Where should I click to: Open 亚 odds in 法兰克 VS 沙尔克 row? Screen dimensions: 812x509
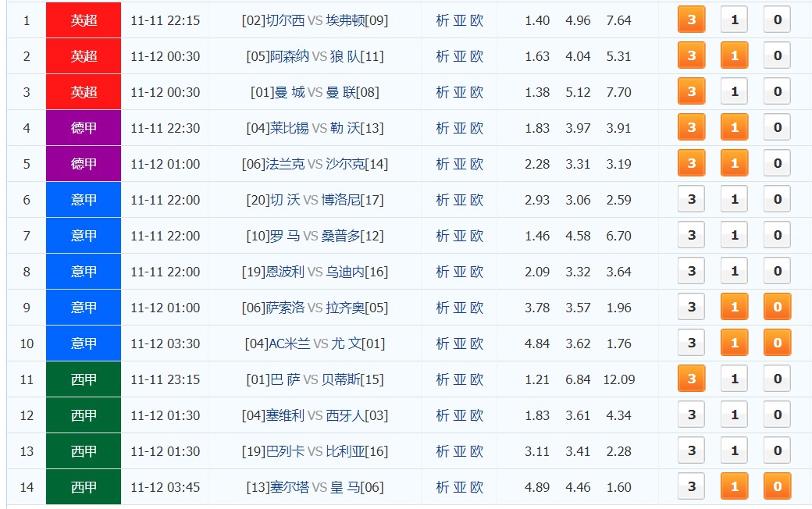click(459, 164)
